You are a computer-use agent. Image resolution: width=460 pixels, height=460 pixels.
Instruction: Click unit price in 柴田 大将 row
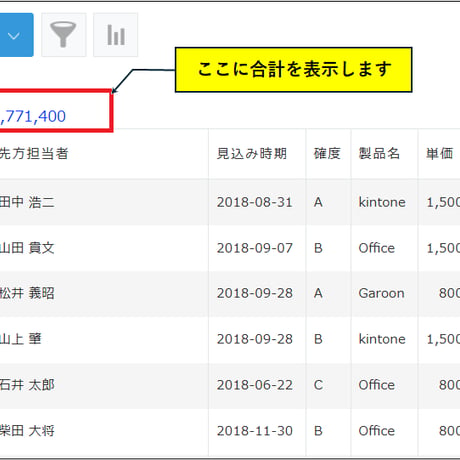(449, 431)
